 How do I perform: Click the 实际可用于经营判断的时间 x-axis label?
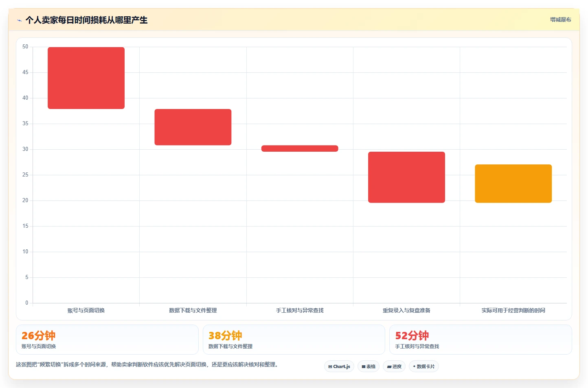click(x=513, y=310)
